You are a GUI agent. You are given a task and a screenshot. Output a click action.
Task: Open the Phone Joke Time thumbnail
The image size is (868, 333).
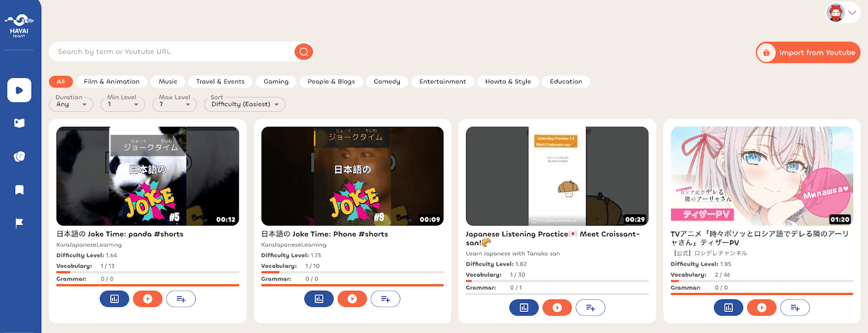pyautogui.click(x=353, y=176)
